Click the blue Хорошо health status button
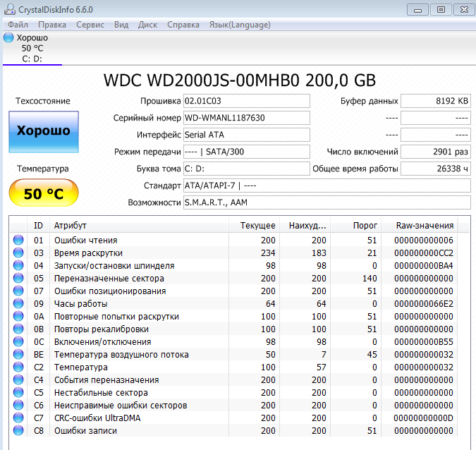Image resolution: width=476 pixels, height=450 pixels. pyautogui.click(x=44, y=131)
